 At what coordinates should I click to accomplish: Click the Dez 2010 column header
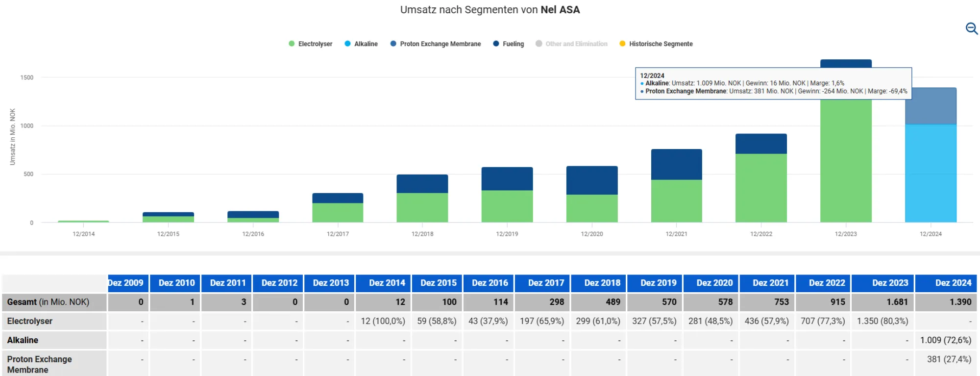(x=175, y=283)
